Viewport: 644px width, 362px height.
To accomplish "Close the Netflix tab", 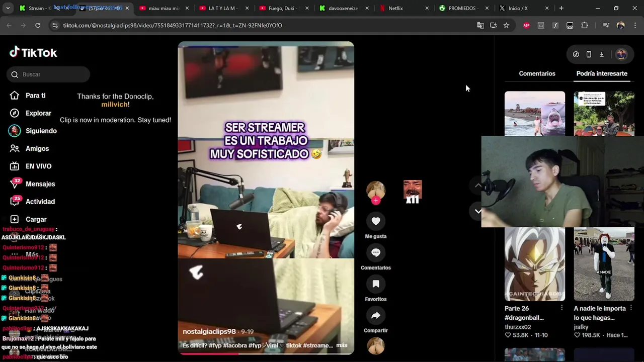I will [x=427, y=8].
